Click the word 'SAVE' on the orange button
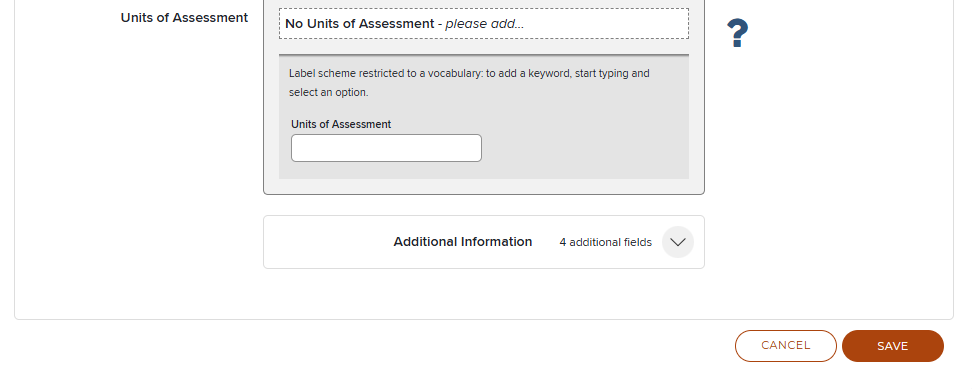972x389 pixels. [893, 346]
